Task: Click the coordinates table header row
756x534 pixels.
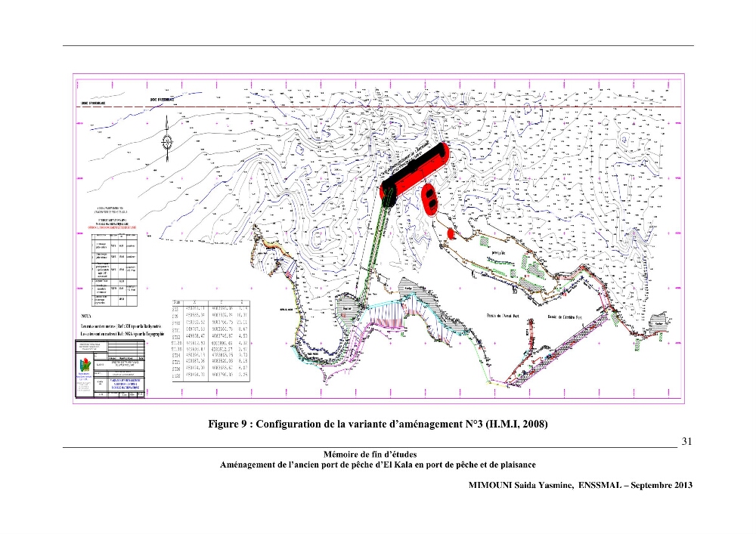Action: point(211,302)
